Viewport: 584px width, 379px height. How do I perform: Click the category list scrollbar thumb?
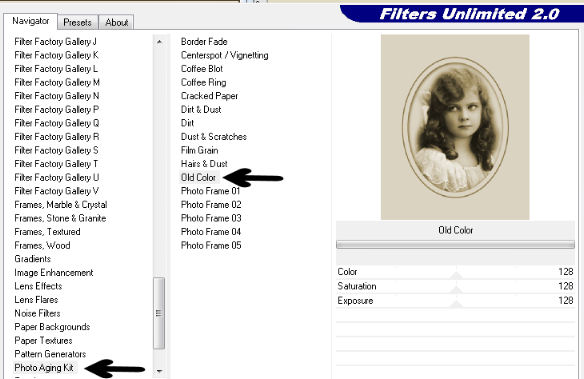tap(159, 313)
